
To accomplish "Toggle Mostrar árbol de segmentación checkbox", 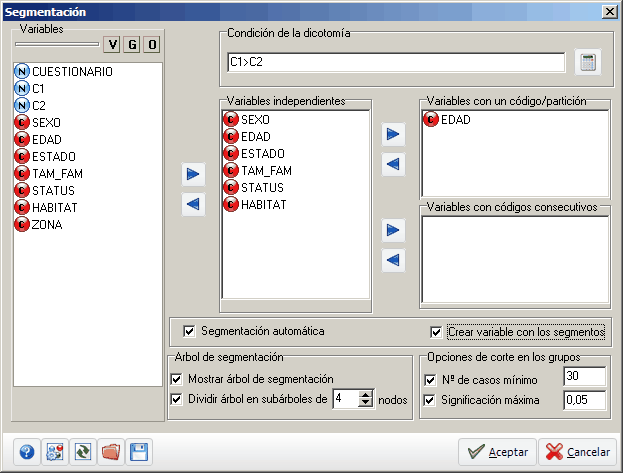I will 176,379.
